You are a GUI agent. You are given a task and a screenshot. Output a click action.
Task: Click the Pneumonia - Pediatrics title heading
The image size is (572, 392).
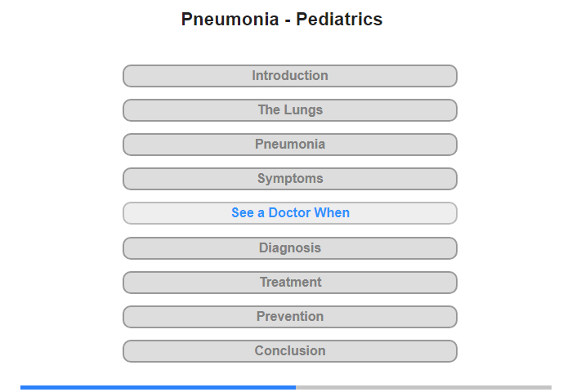click(282, 20)
